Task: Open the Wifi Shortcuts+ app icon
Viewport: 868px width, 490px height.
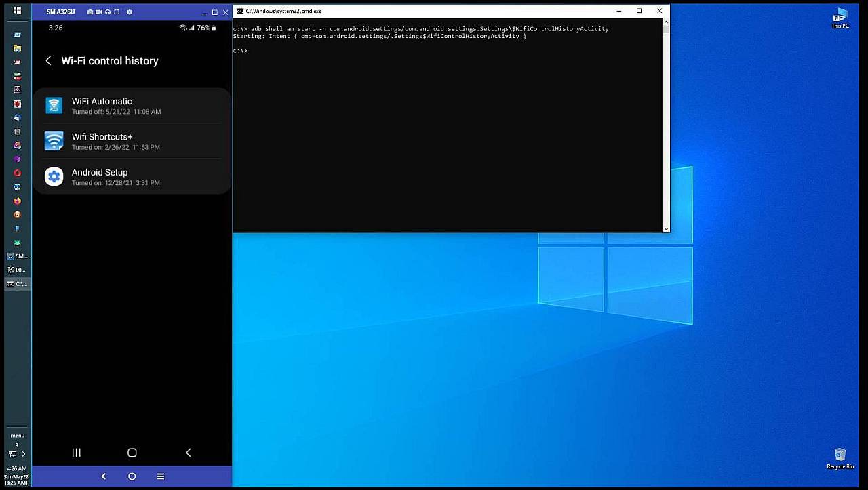Action: [x=54, y=141]
